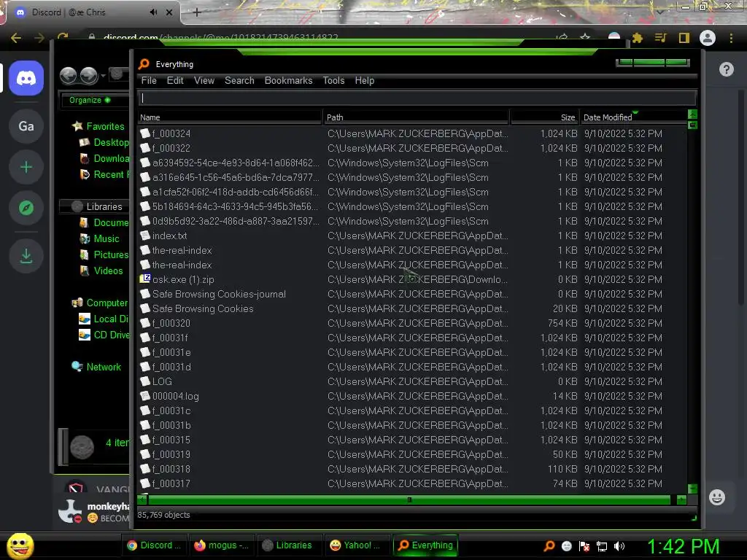Click Everything tray search icon
Viewport: 747px width, 560px height.
(549, 545)
